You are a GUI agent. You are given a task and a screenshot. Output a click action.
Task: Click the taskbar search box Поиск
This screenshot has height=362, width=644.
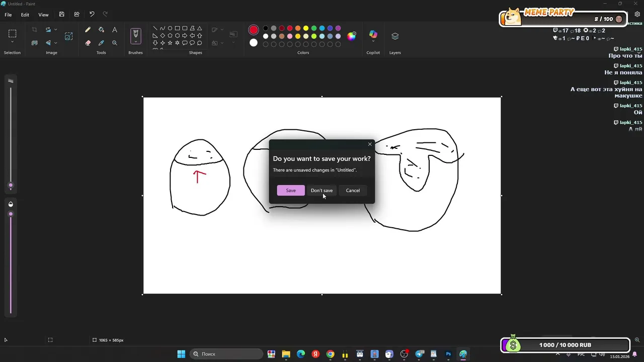point(226,354)
